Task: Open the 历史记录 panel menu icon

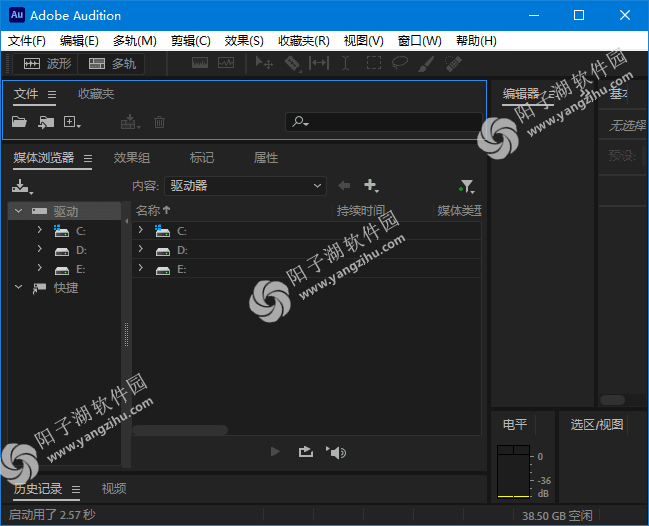Action: point(76,490)
